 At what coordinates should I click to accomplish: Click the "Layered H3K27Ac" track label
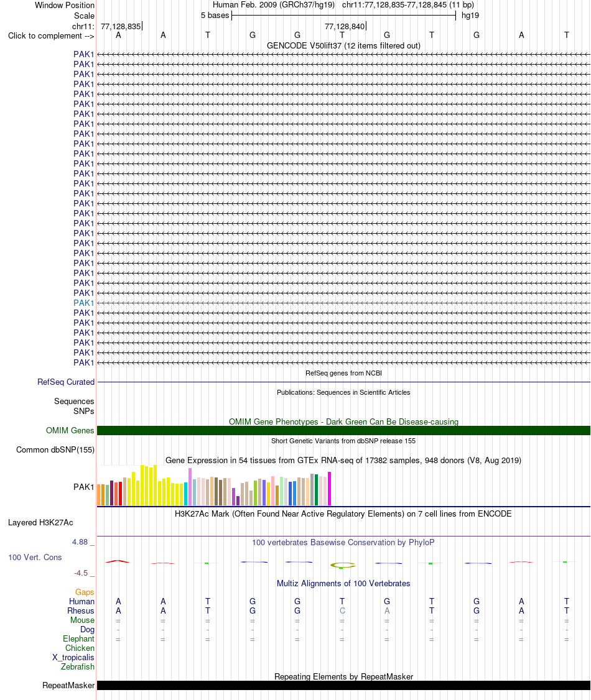click(40, 523)
